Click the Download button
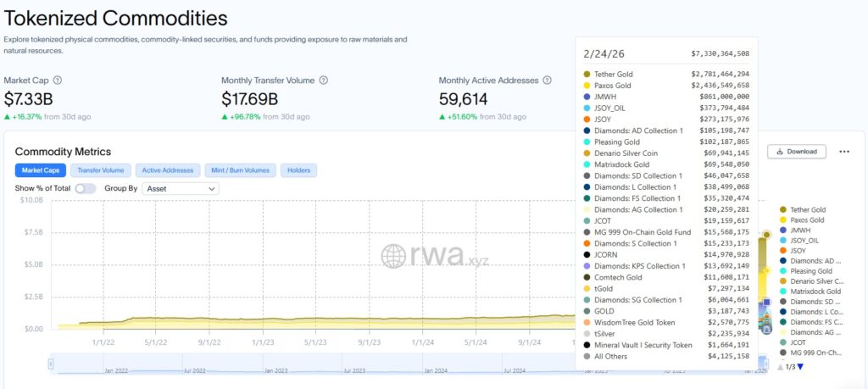Image resolution: width=868 pixels, height=389 pixels. click(x=796, y=152)
